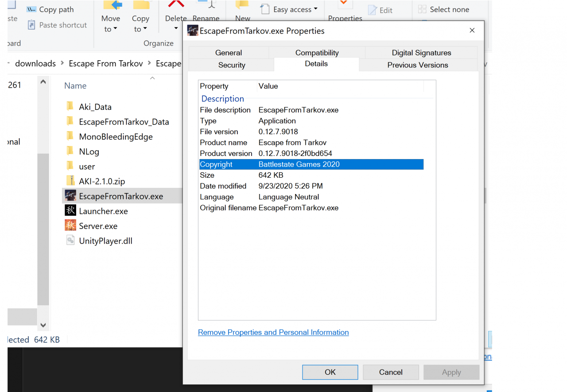567x392 pixels.
Task: Click the OK button
Action: (330, 372)
